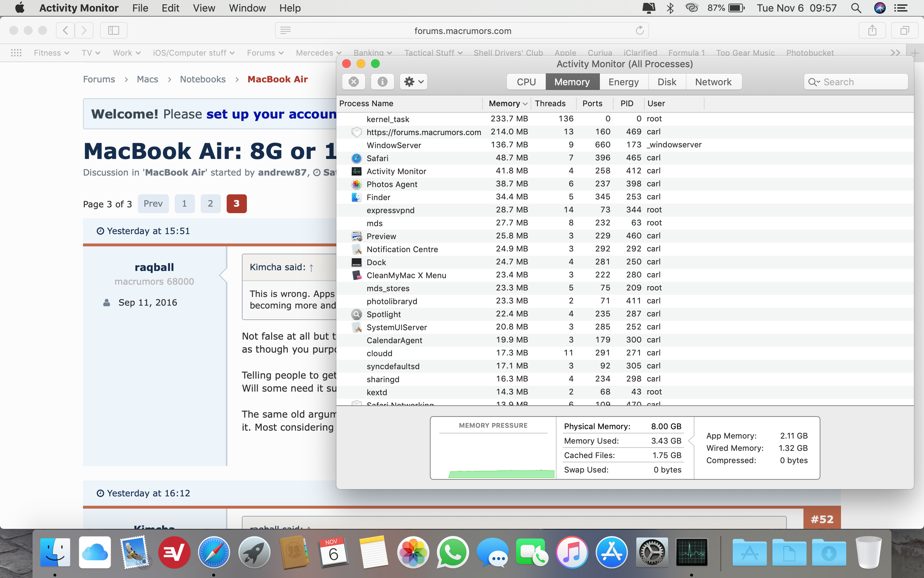This screenshot has width=924, height=578.
Task: Open raqball's user profile link
Action: coord(154,267)
